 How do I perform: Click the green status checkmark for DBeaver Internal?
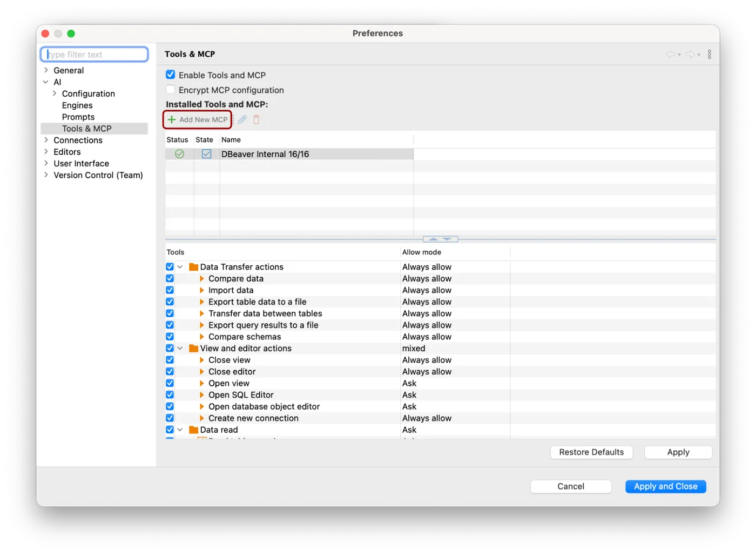[x=179, y=154]
